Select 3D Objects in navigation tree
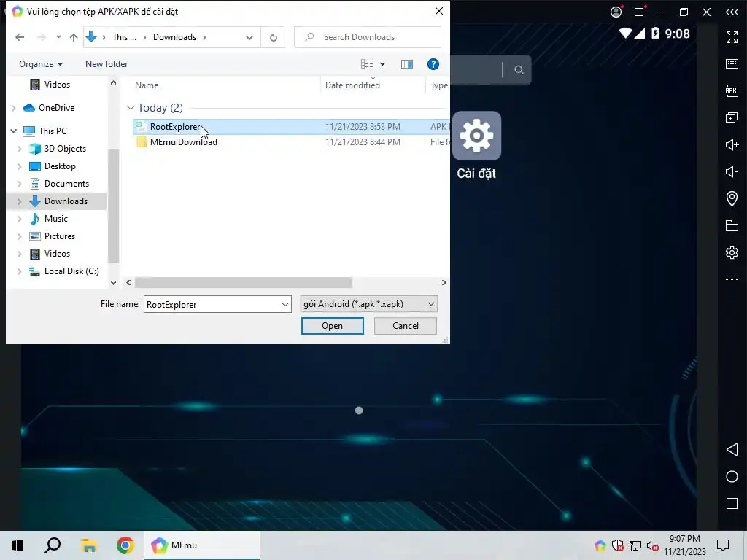The width and height of the screenshot is (747, 560). tap(65, 149)
